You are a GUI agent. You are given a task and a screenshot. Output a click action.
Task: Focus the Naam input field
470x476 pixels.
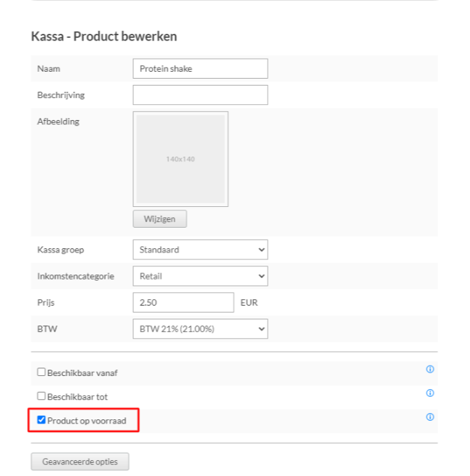[x=200, y=68]
